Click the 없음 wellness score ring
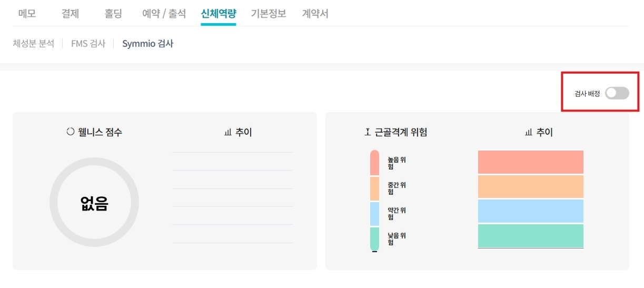 (x=94, y=203)
